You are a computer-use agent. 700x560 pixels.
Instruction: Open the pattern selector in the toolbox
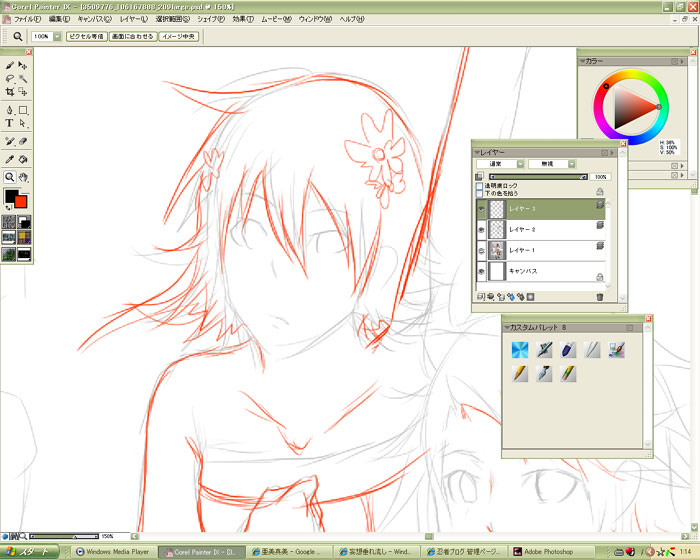[x=8, y=238]
